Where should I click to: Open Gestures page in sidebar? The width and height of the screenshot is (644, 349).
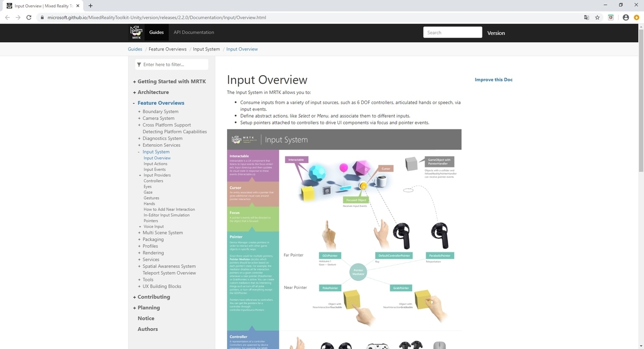coord(152,198)
